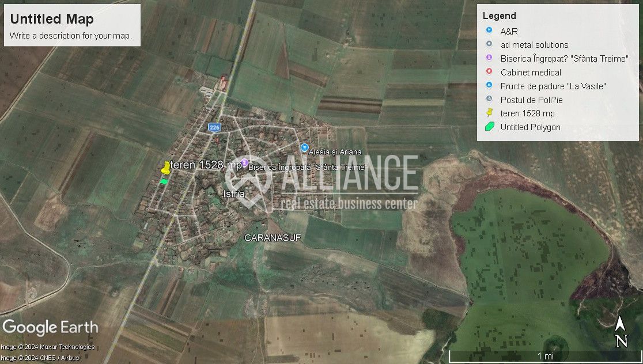Select the Istria place label
This screenshot has width=643, height=364.
tap(233, 194)
